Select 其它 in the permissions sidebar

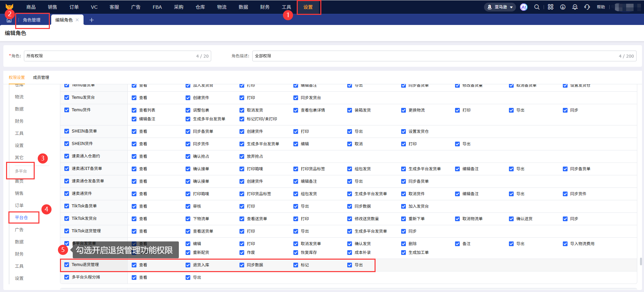pos(19,158)
